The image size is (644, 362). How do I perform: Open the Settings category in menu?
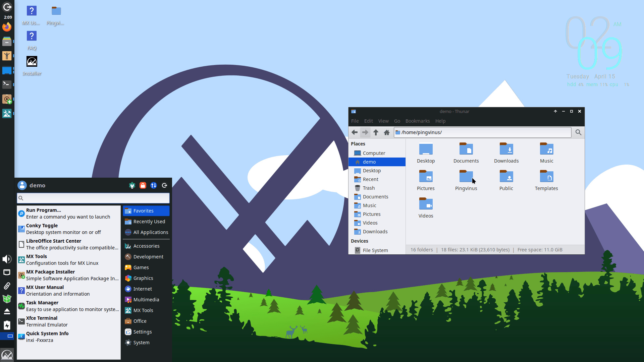(x=146, y=332)
